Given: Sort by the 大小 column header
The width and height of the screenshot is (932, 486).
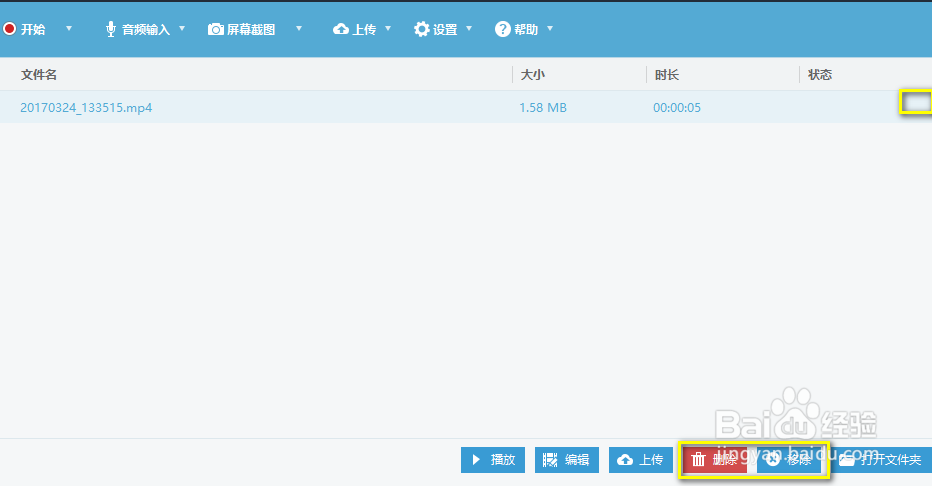Looking at the screenshot, I should tap(533, 75).
